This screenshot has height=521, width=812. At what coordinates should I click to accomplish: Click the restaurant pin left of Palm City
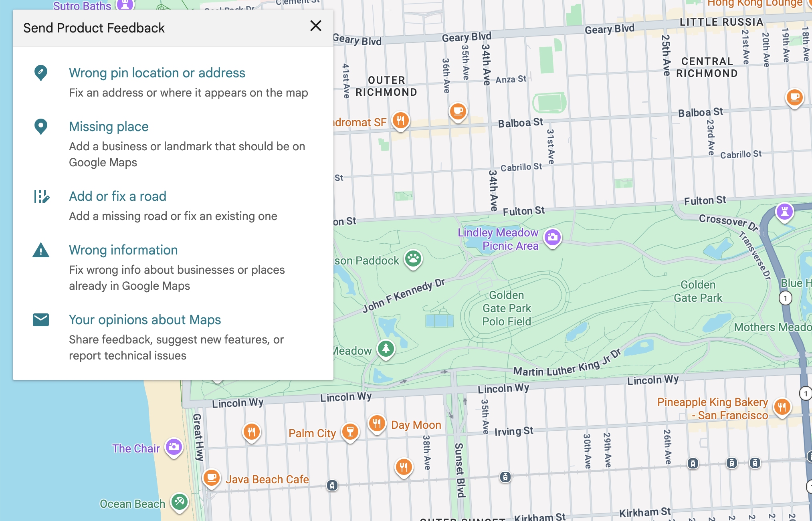click(252, 432)
